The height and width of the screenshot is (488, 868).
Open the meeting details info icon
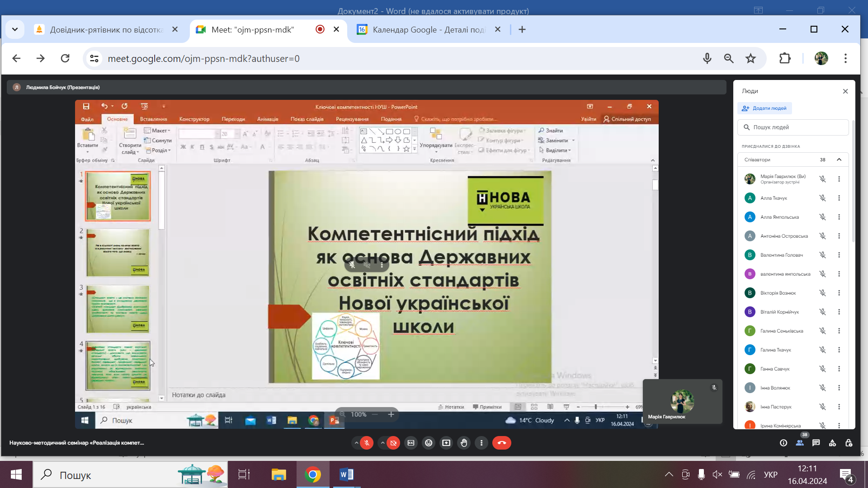click(x=783, y=443)
